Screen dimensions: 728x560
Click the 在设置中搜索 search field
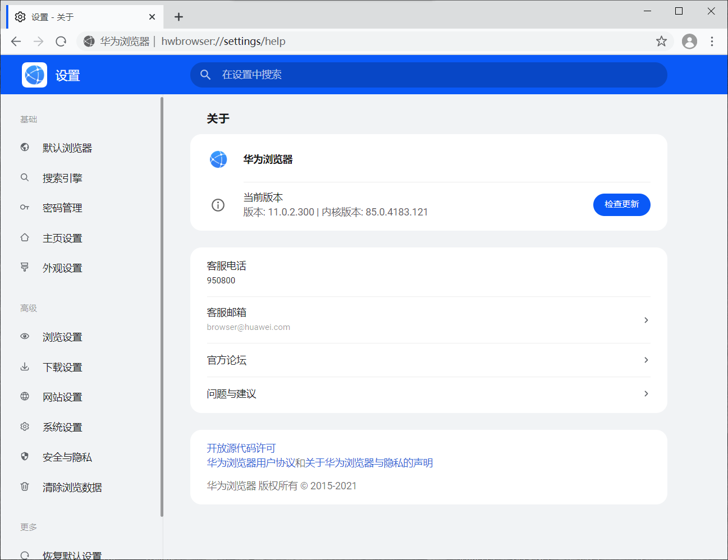tap(429, 75)
